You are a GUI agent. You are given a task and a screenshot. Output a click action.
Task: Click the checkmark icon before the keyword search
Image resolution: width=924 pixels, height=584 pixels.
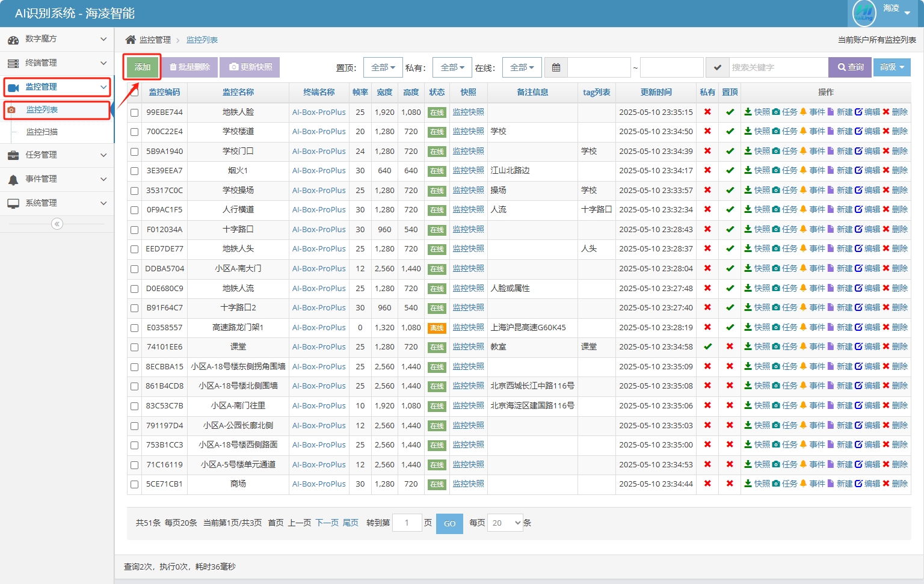[717, 67]
